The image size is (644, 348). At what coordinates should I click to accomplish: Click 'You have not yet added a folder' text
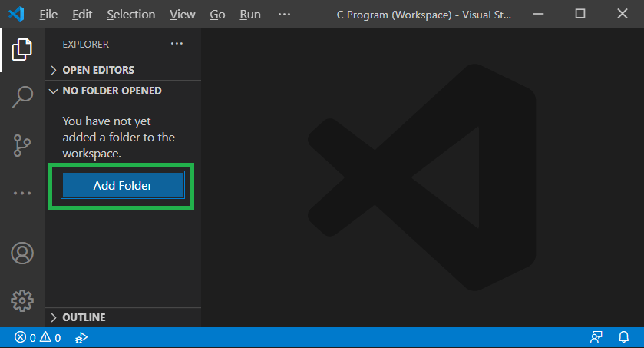coord(119,138)
